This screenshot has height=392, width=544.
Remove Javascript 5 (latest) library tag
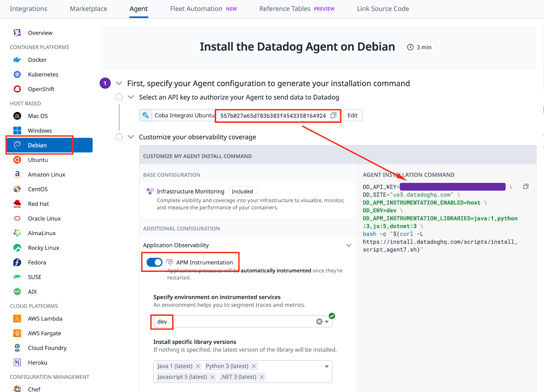[x=213, y=377]
